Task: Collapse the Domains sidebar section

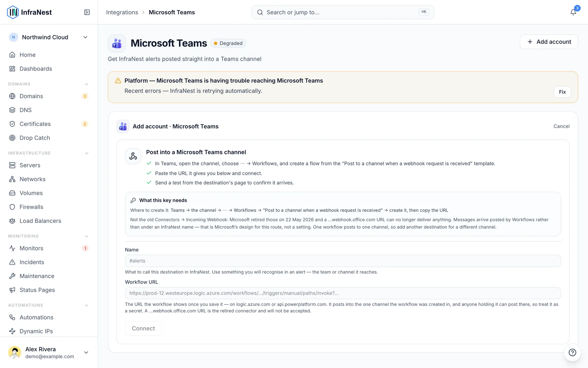Action: click(x=86, y=84)
